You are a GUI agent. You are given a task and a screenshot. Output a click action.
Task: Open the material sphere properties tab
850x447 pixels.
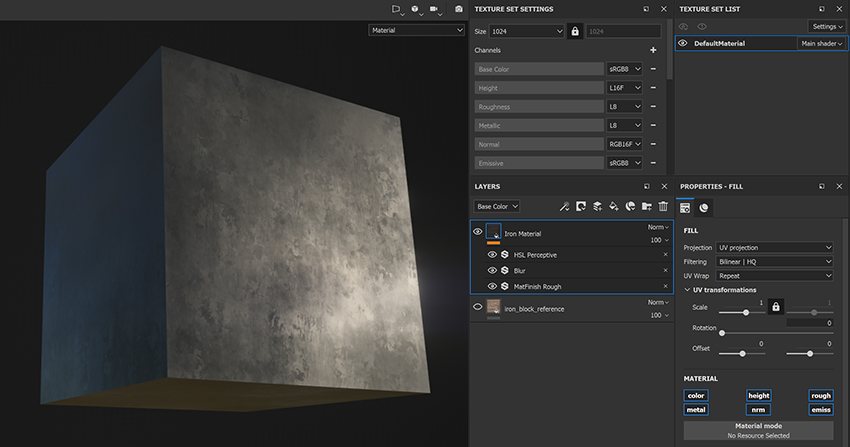[x=704, y=207]
